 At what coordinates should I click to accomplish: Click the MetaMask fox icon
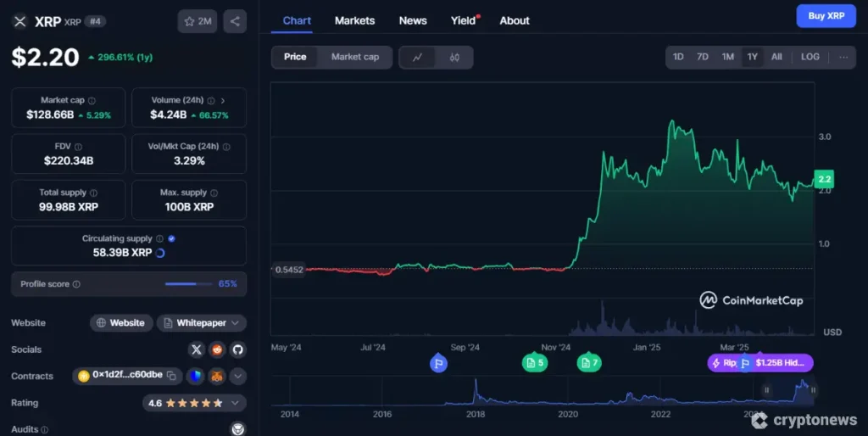tap(217, 376)
